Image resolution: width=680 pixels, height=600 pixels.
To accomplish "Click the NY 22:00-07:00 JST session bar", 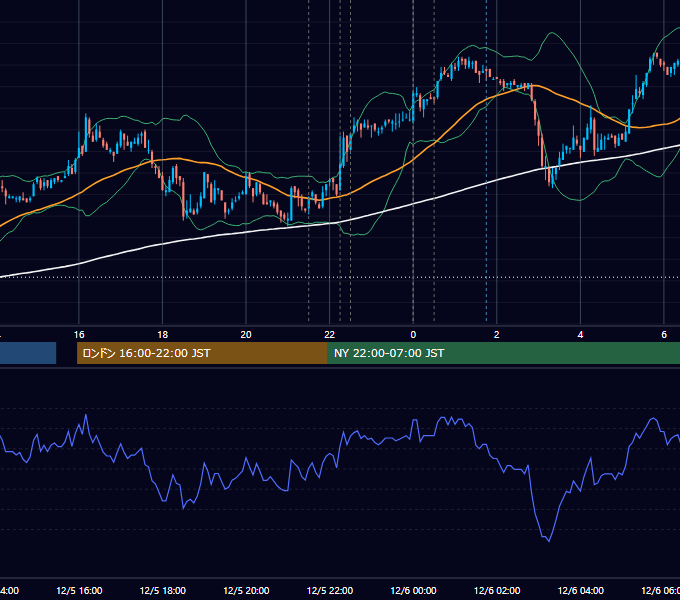I will [x=503, y=353].
